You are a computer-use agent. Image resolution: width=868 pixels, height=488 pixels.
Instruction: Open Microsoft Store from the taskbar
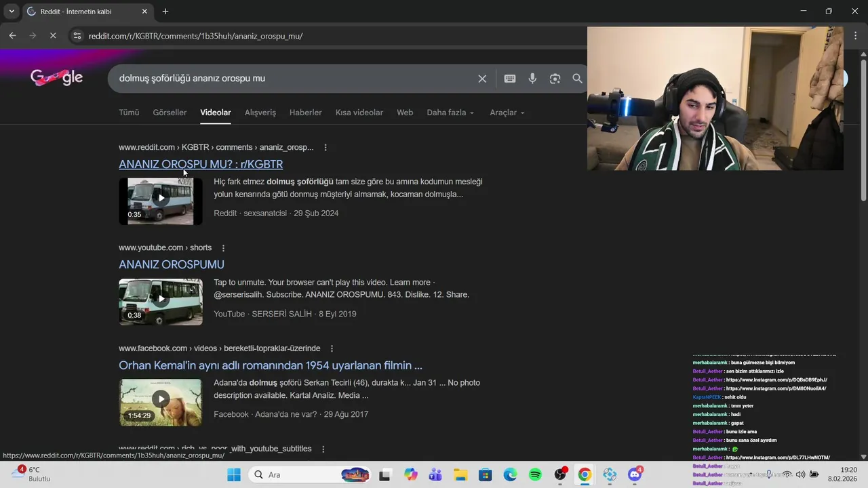485,474
